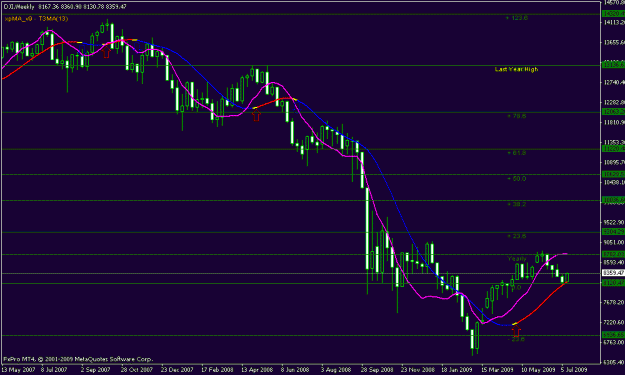Click the '3 Aug 2008' date on time axis
625x375 pixels.
point(336,369)
